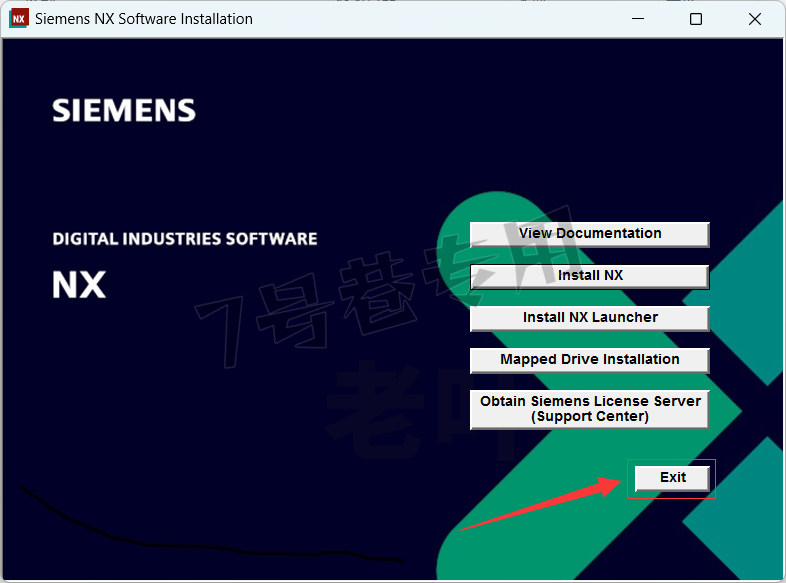Screen dimensions: 786x583
Task: Launch Install NX Launcher option
Action: click(590, 318)
